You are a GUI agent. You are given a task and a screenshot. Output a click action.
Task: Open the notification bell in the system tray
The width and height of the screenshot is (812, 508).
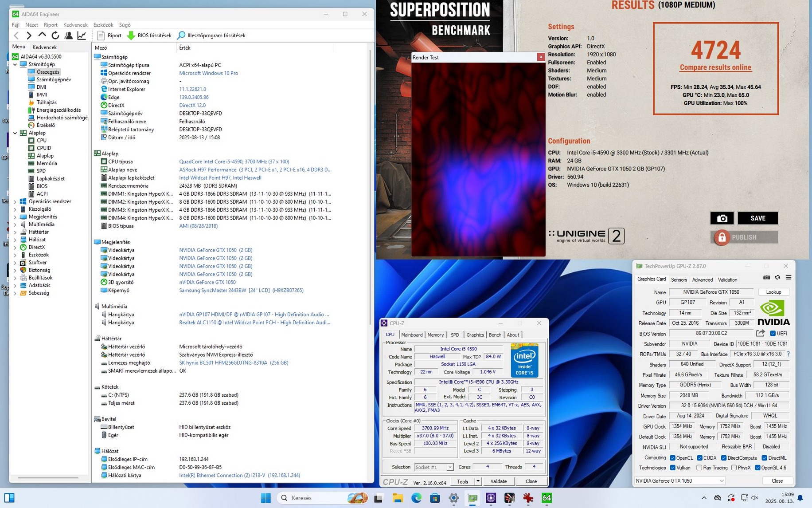(800, 498)
